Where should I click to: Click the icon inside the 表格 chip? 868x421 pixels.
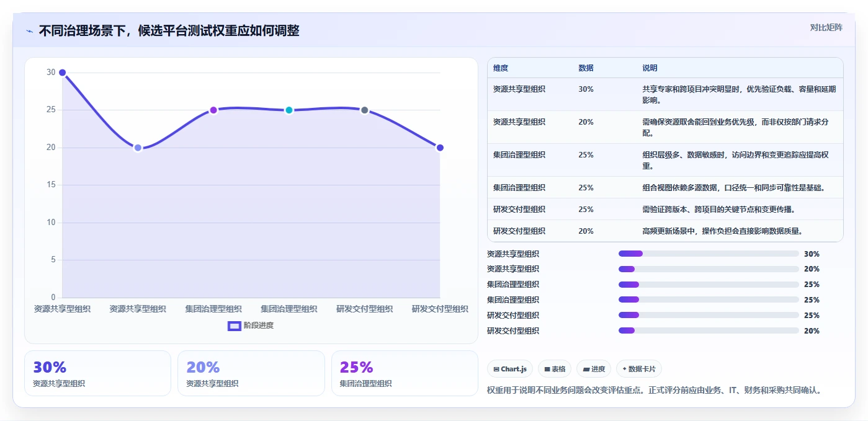[547, 369]
